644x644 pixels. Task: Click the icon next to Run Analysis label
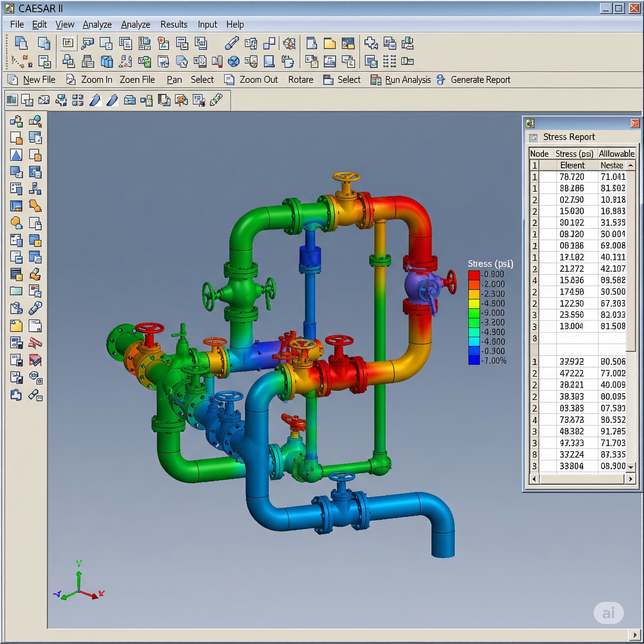376,80
